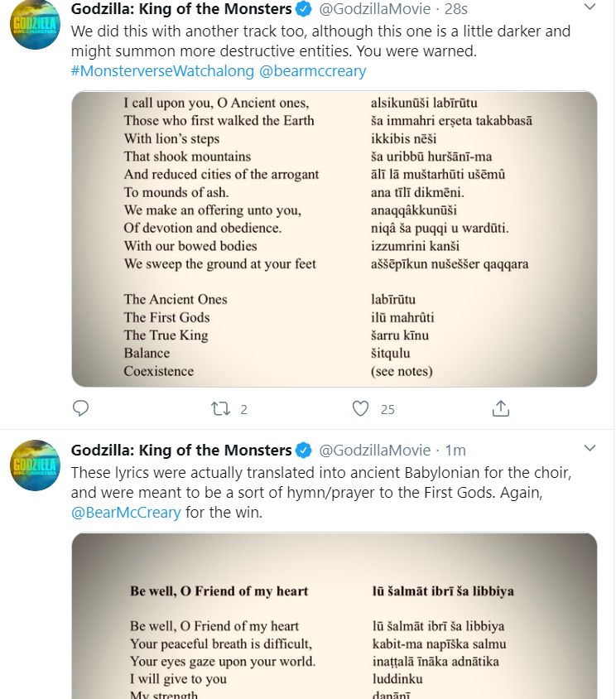Open Godzilla avatar on second tweet
616x699 pixels.
(36, 465)
